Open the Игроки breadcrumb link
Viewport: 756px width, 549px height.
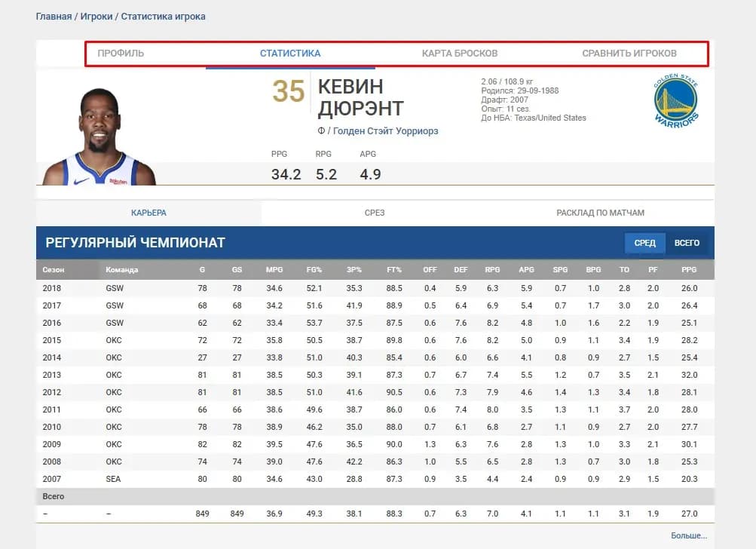tap(96, 17)
